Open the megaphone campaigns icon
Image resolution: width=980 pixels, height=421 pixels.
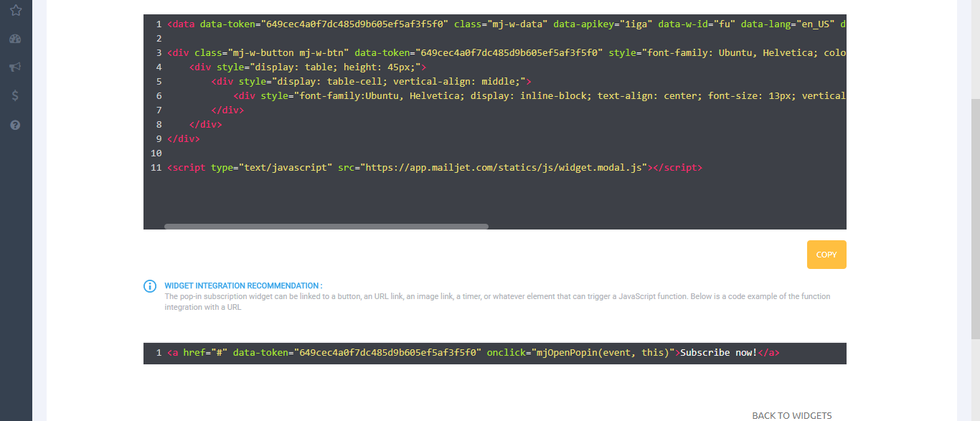[15, 67]
